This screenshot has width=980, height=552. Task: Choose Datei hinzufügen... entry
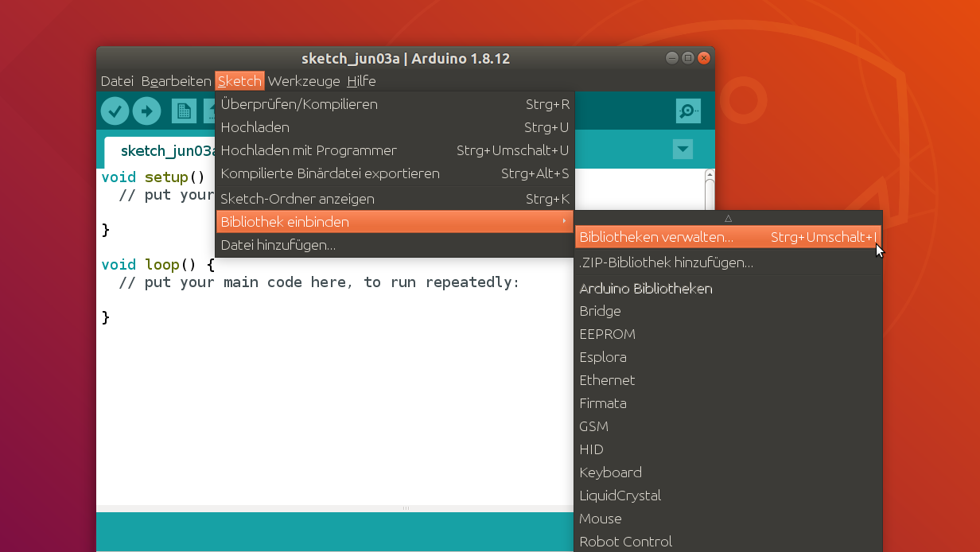tap(395, 245)
